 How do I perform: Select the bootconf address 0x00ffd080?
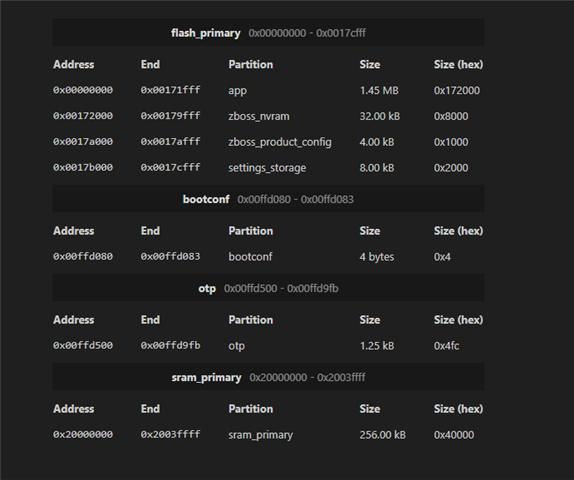click(x=83, y=256)
